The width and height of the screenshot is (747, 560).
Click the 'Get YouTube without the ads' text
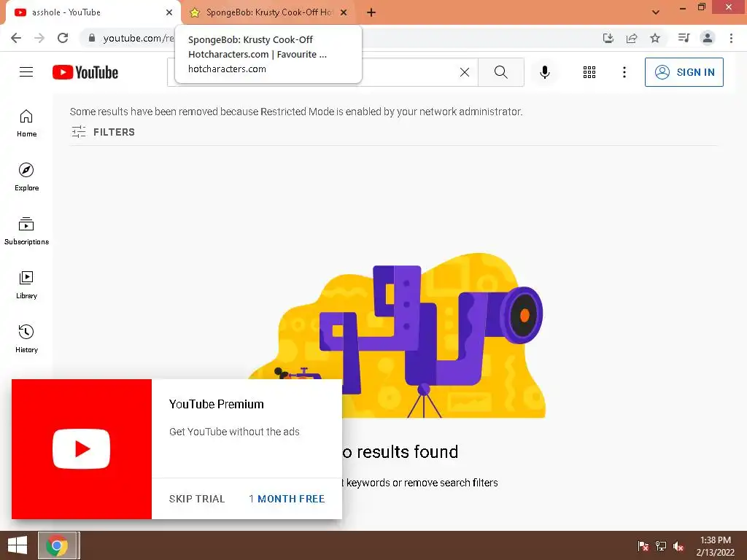pyautogui.click(x=234, y=432)
